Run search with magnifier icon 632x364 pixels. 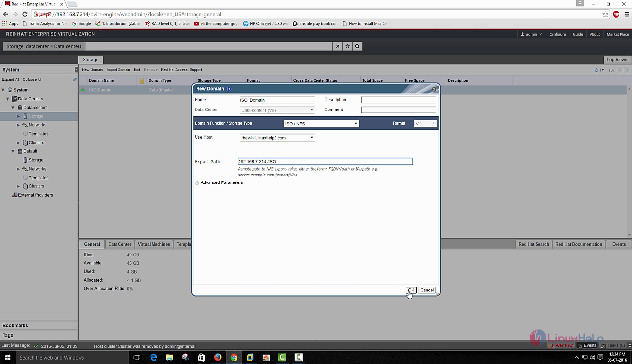(357, 46)
